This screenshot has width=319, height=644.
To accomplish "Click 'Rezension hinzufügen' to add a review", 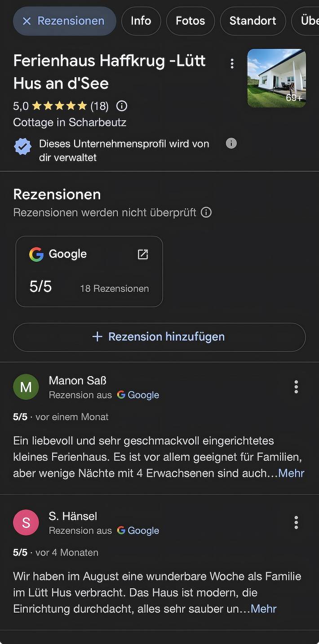I will tap(159, 337).
